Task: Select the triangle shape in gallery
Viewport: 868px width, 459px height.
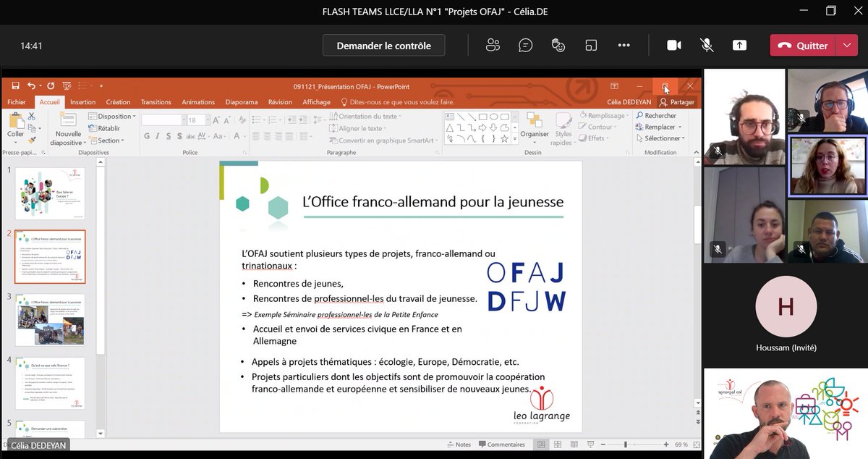Action: [451, 127]
